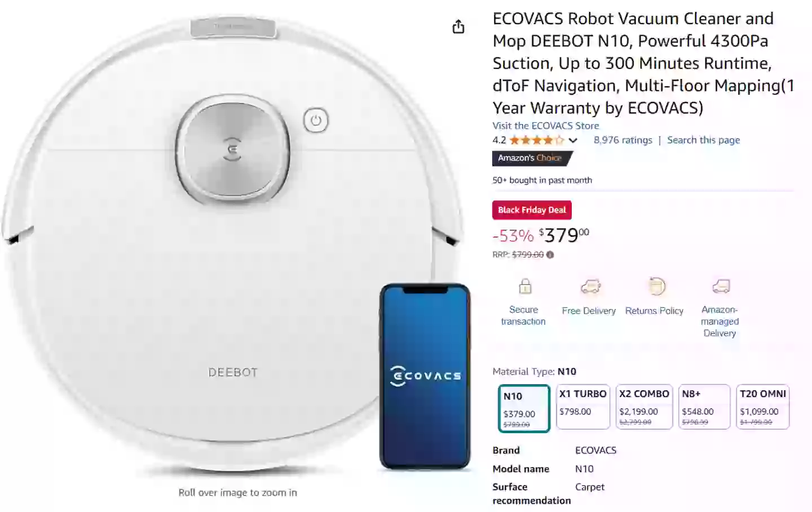This screenshot has height=512, width=812.
Task: Select the X1 TURBO model option
Action: click(x=583, y=407)
